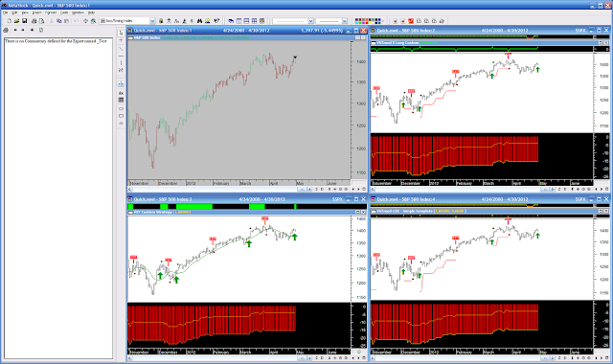The image size is (613, 364).
Task: Click the New file icon in toolbar
Action: [10, 21]
